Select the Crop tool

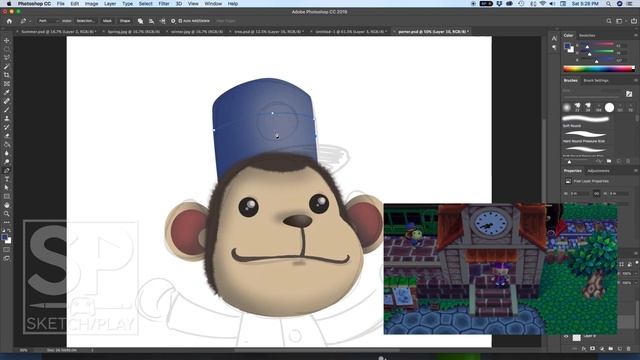[x=7, y=75]
